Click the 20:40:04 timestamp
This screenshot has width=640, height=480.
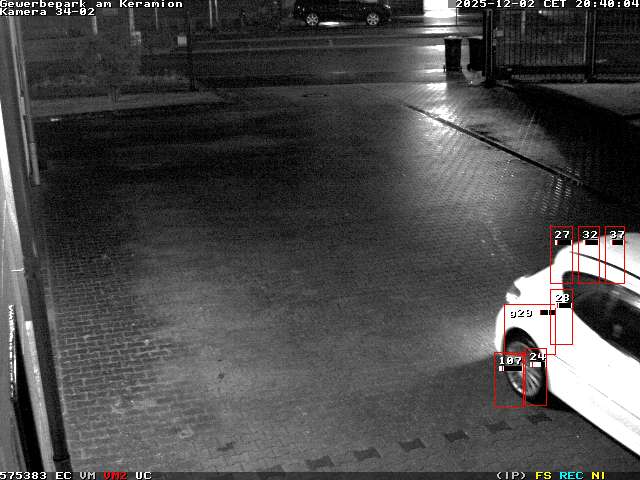click(606, 4)
